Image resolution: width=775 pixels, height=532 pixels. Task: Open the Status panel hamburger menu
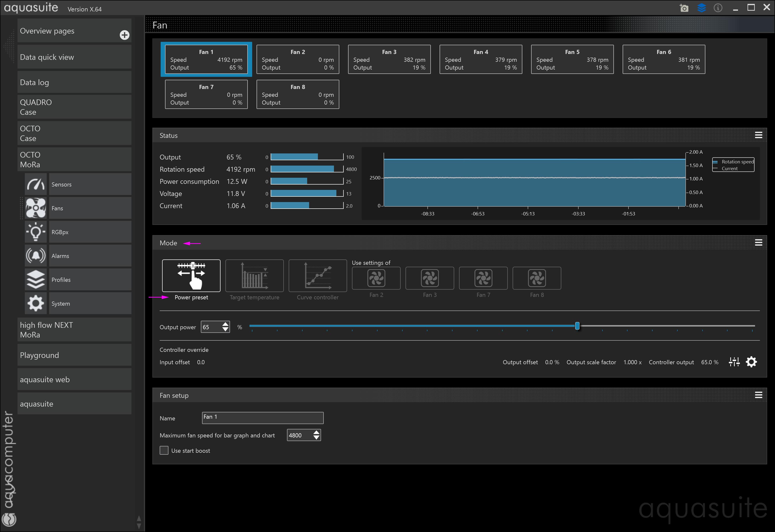coord(758,135)
